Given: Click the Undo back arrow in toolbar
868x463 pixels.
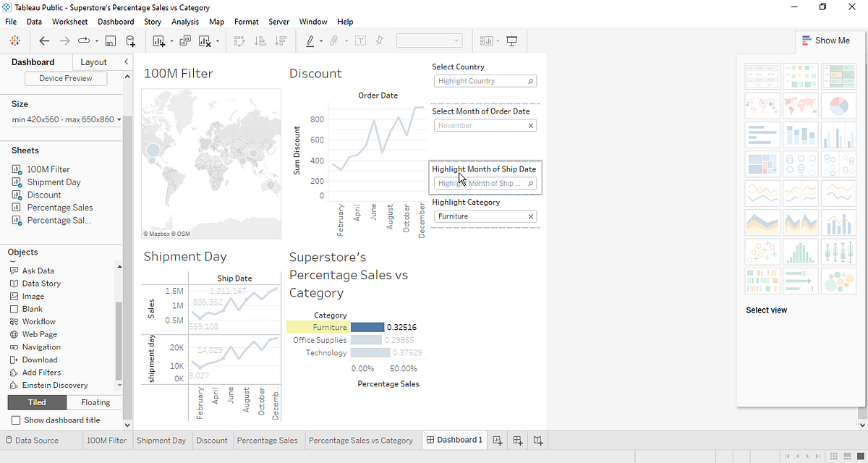Looking at the screenshot, I should point(45,41).
